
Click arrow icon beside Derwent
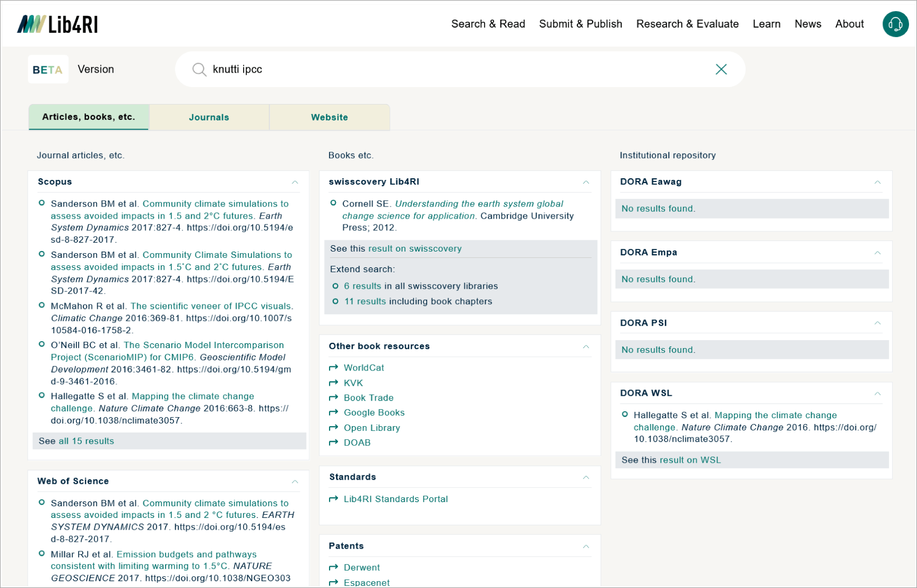pyautogui.click(x=333, y=567)
